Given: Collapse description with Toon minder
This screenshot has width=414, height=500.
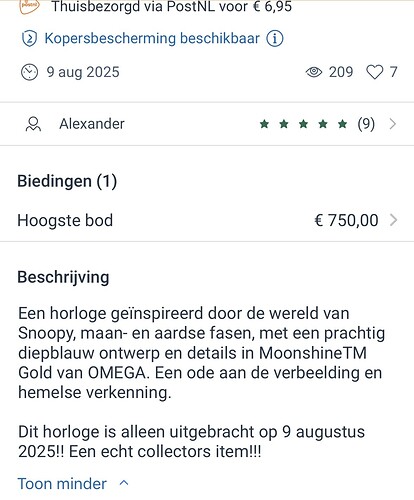Looking at the screenshot, I should pos(62,484).
